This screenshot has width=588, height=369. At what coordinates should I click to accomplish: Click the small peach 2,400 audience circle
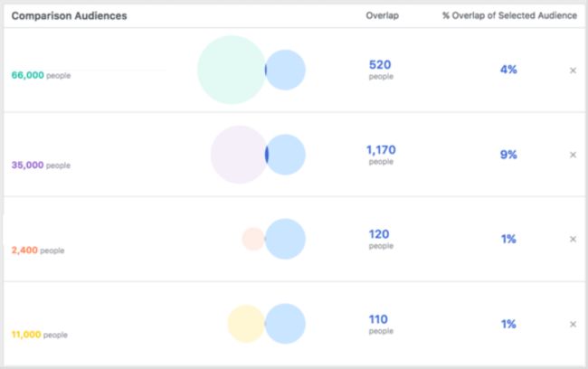253,239
